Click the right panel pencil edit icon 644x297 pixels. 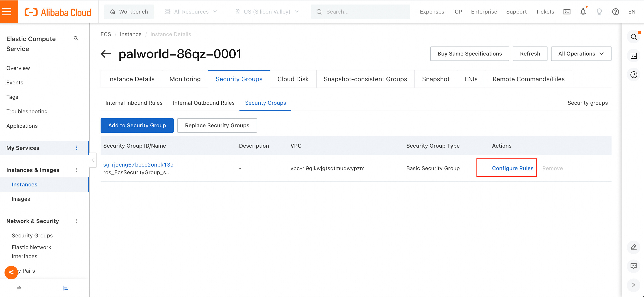coord(634,247)
